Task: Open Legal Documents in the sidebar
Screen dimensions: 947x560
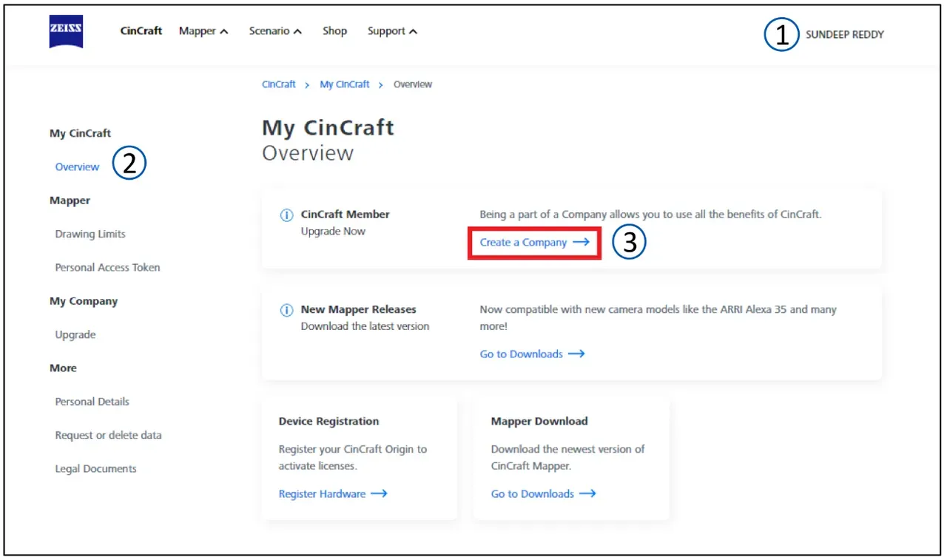Action: point(95,469)
